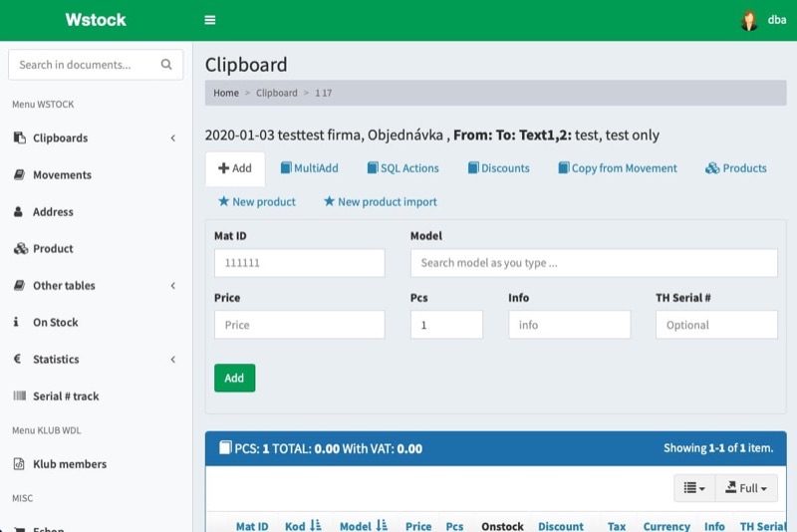Open the column list dropdown
Image resolution: width=797 pixels, height=532 pixels.
click(x=694, y=488)
